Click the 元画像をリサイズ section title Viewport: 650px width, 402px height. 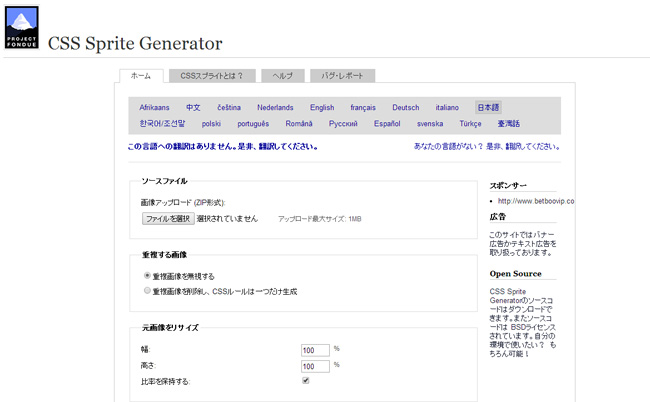pyautogui.click(x=170, y=328)
